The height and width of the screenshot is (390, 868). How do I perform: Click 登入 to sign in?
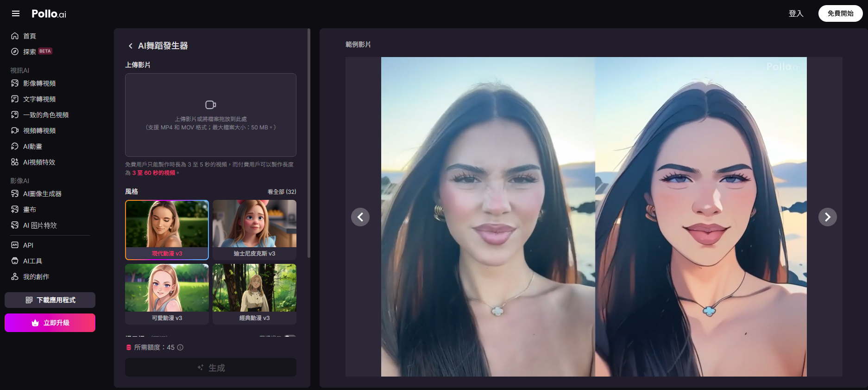[x=795, y=13]
